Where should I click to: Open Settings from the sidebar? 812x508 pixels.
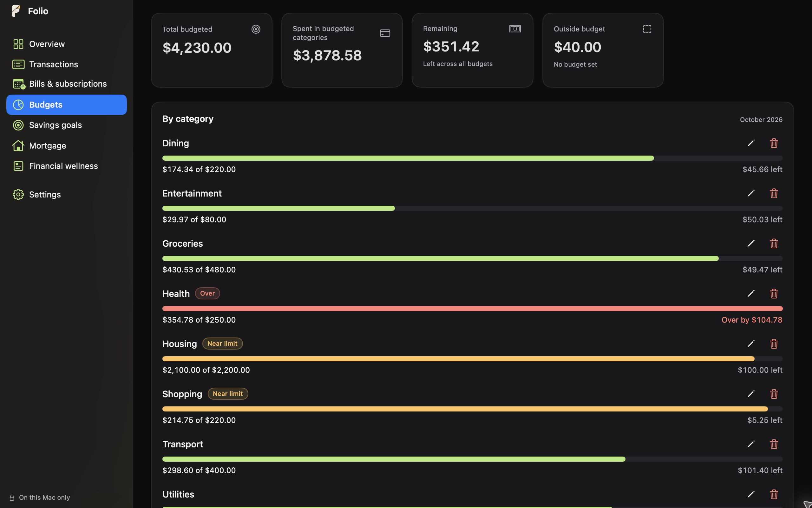[x=66, y=195]
